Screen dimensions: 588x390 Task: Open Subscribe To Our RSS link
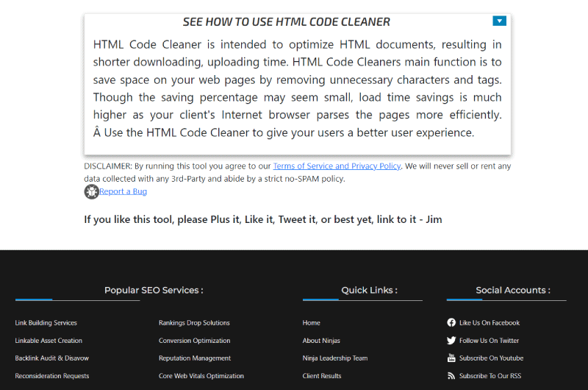click(x=490, y=376)
